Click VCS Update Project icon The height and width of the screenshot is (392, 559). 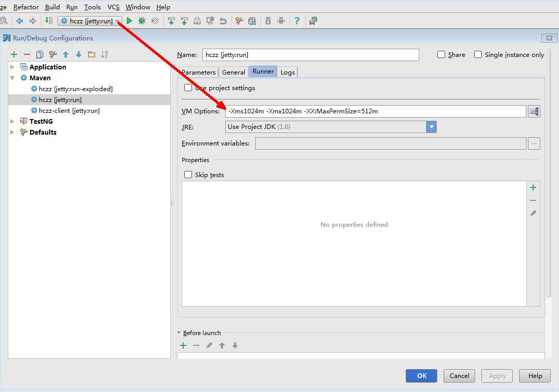[x=171, y=21]
